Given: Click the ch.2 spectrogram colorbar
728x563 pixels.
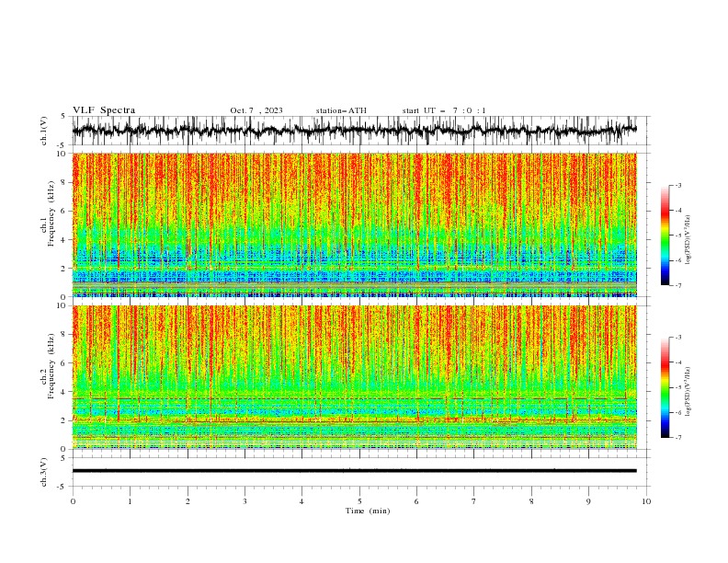Looking at the screenshot, I should coord(665,387).
